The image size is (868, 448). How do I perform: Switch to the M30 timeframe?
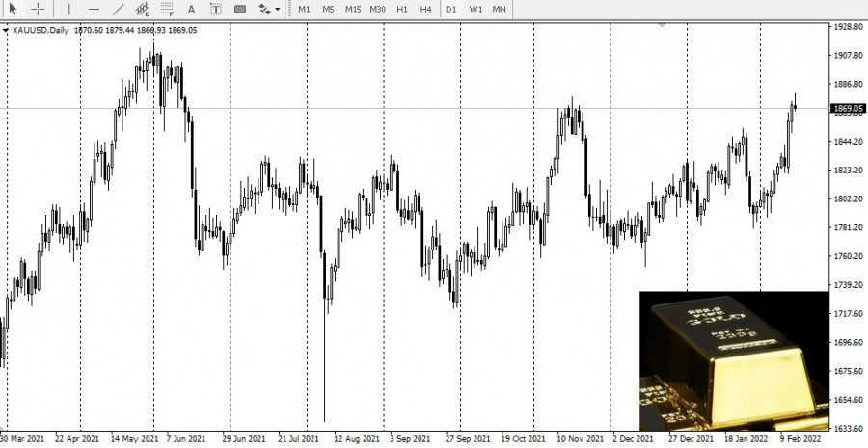point(377,9)
